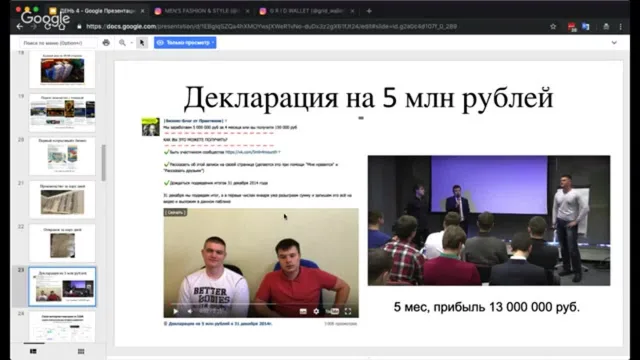Play the embedded video
Viewport: 640px width, 360px height.
pyautogui.click(x=176, y=311)
